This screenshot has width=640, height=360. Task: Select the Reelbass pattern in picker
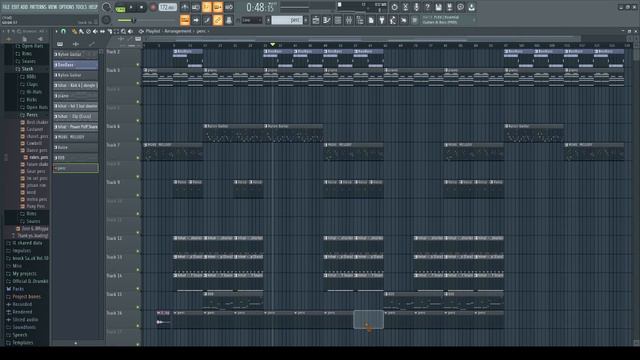[x=76, y=64]
